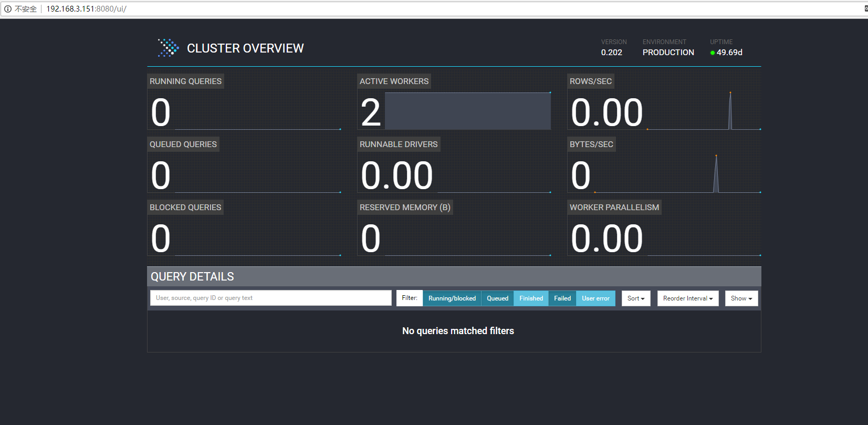Enable the Finished query filter
Viewport: 868px width, 425px height.
coord(531,298)
